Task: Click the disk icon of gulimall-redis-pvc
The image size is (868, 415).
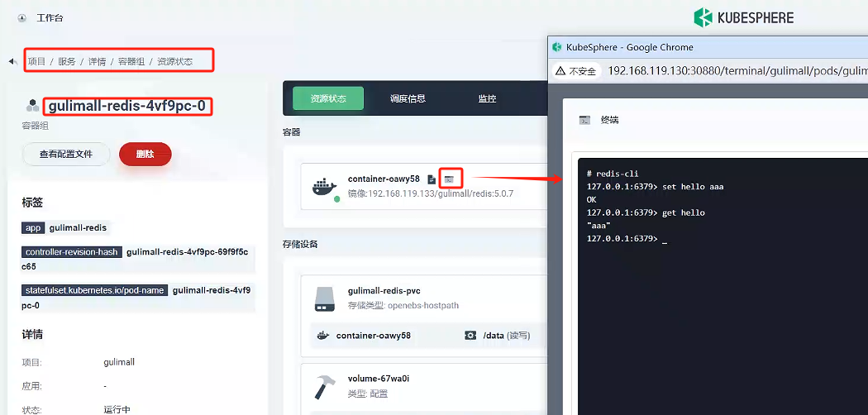Action: 327,298
